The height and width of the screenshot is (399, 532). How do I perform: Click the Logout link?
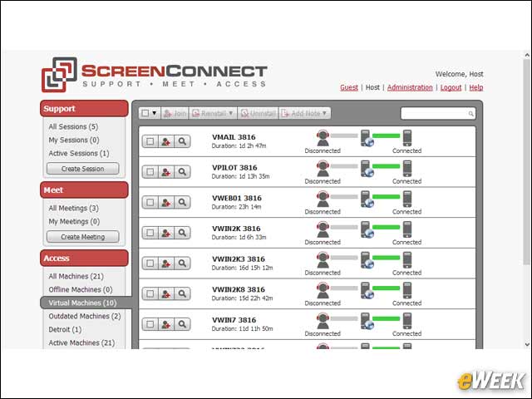point(451,87)
